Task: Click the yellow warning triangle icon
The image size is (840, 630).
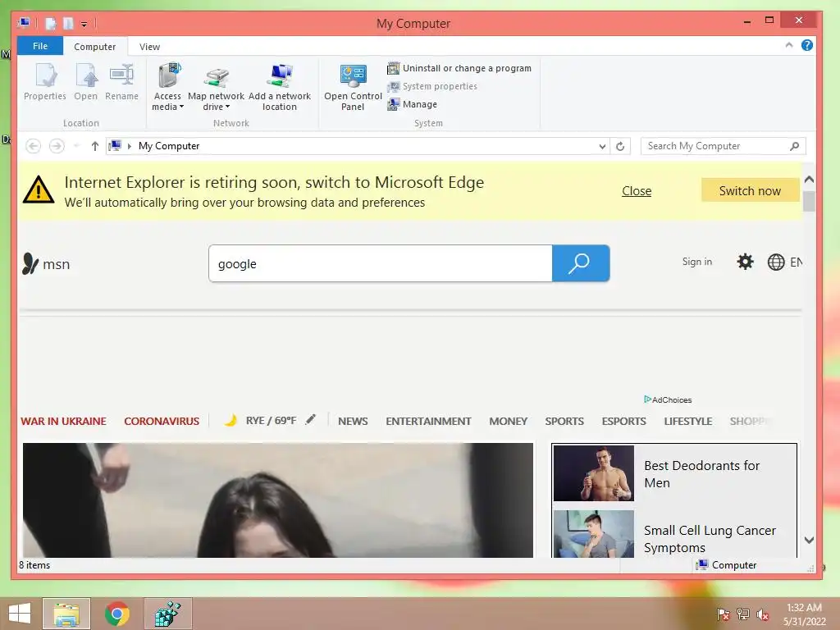Action: [x=39, y=189]
